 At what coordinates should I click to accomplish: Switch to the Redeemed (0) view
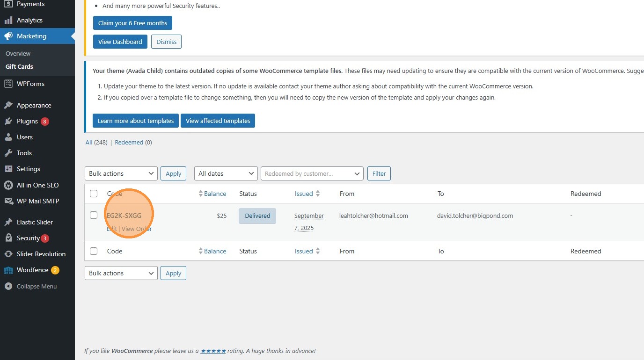(x=133, y=142)
